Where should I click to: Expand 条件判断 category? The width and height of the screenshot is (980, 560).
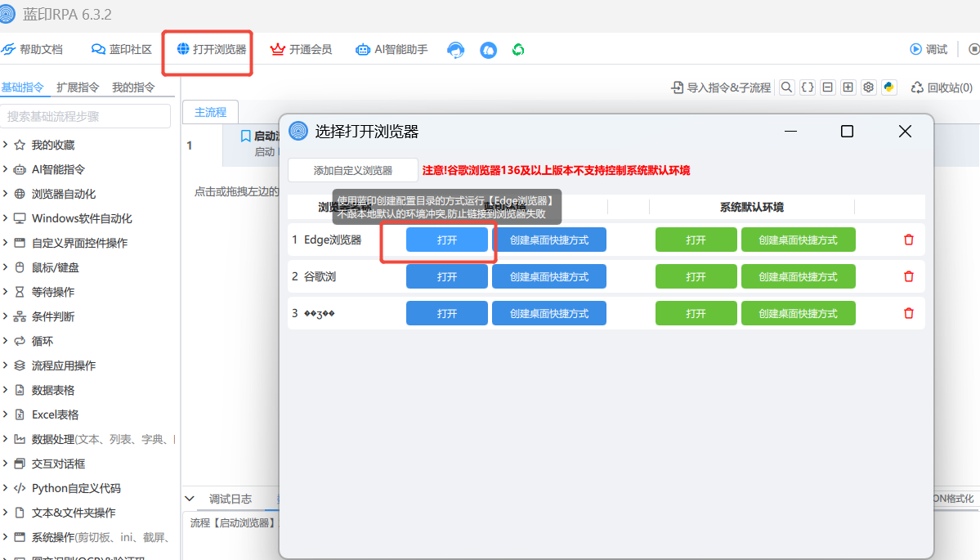(5, 316)
